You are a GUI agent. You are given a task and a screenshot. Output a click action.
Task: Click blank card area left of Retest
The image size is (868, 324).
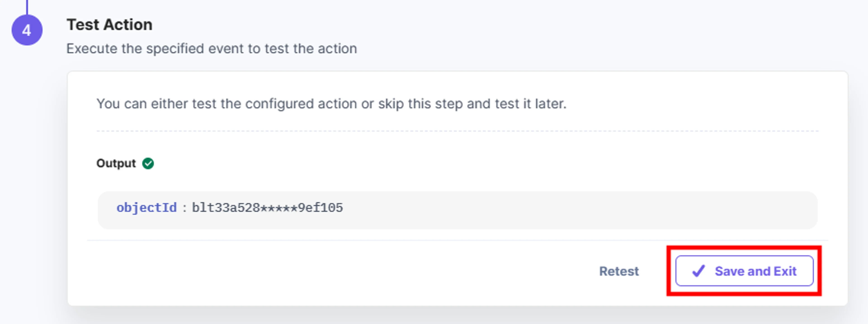[337, 271]
